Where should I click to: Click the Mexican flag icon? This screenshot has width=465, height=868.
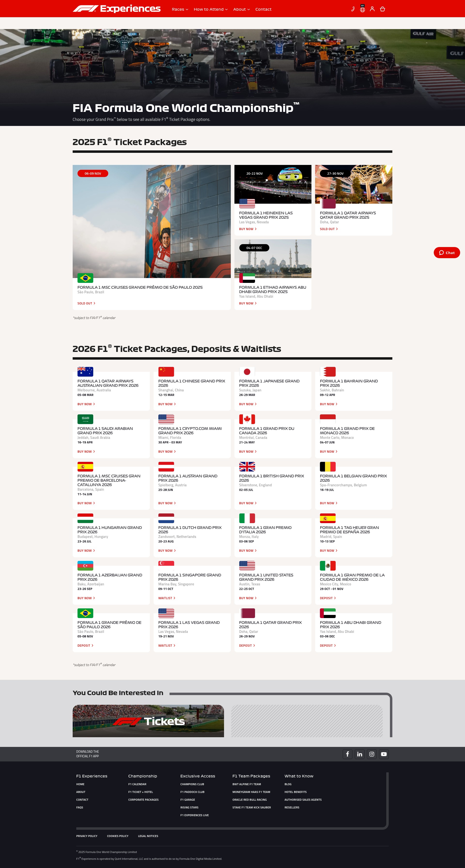pos(328,566)
